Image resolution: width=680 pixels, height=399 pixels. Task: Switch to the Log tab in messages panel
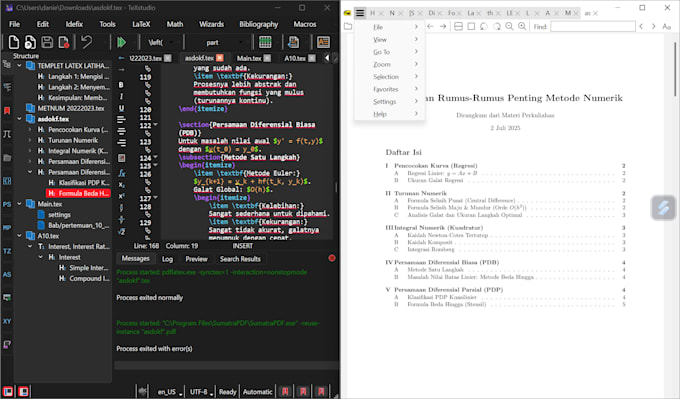click(167, 259)
